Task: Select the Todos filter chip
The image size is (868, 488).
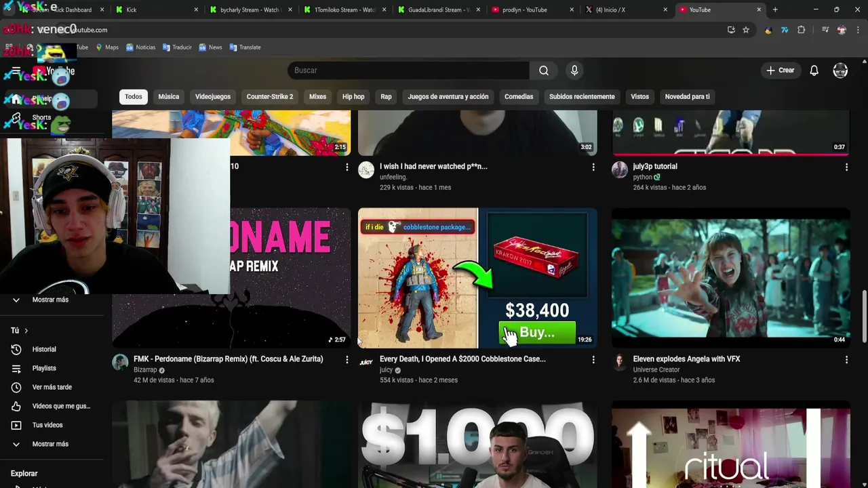Action: (x=134, y=96)
